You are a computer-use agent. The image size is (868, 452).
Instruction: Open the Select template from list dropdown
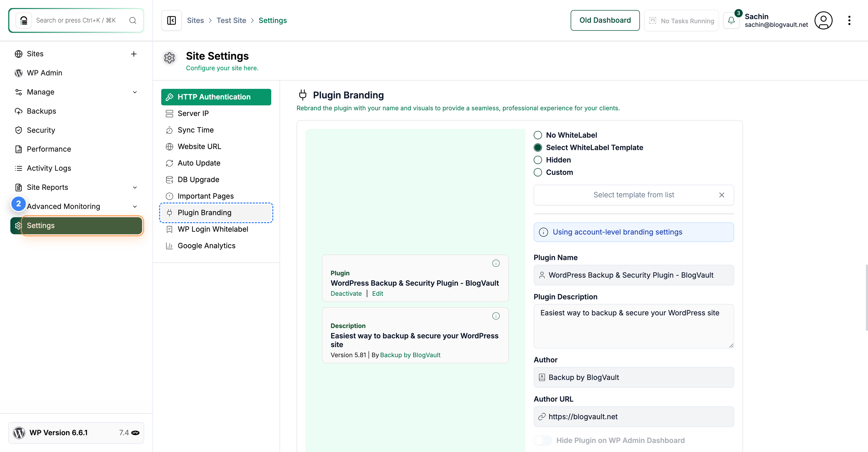coord(633,195)
